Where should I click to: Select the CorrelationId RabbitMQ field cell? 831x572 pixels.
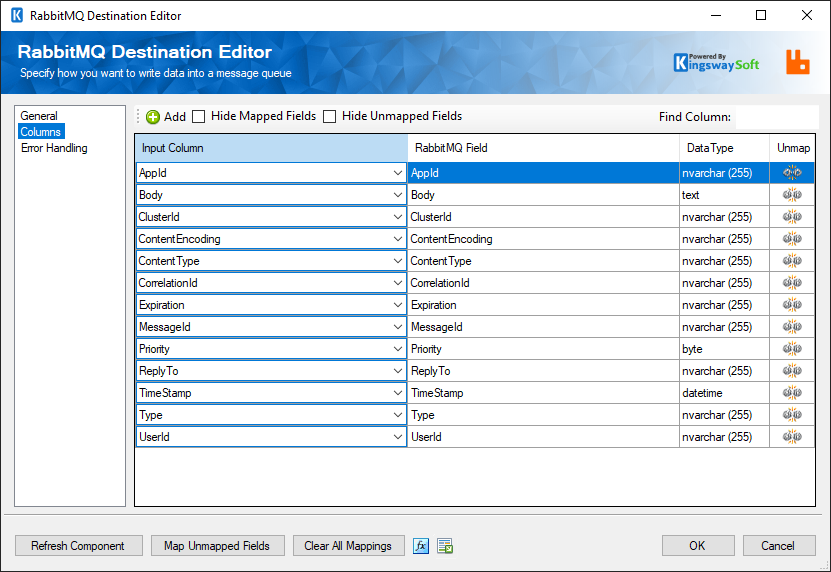544,283
